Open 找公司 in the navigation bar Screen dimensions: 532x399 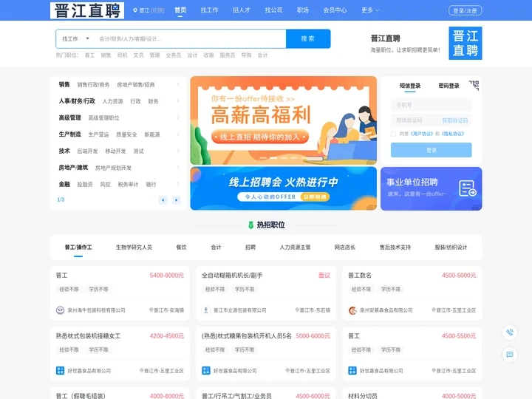274,10
